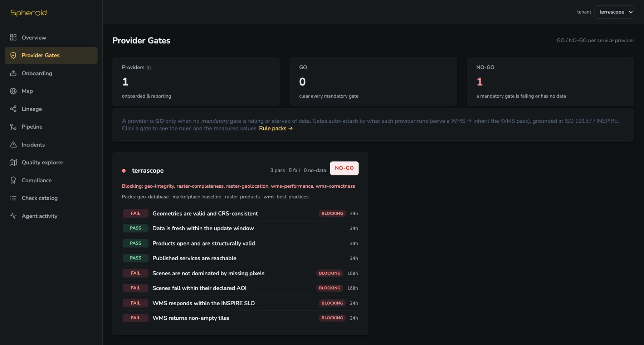The width and height of the screenshot is (644, 345).
Task: Click the Provider Gates shield icon
Action: tap(13, 55)
